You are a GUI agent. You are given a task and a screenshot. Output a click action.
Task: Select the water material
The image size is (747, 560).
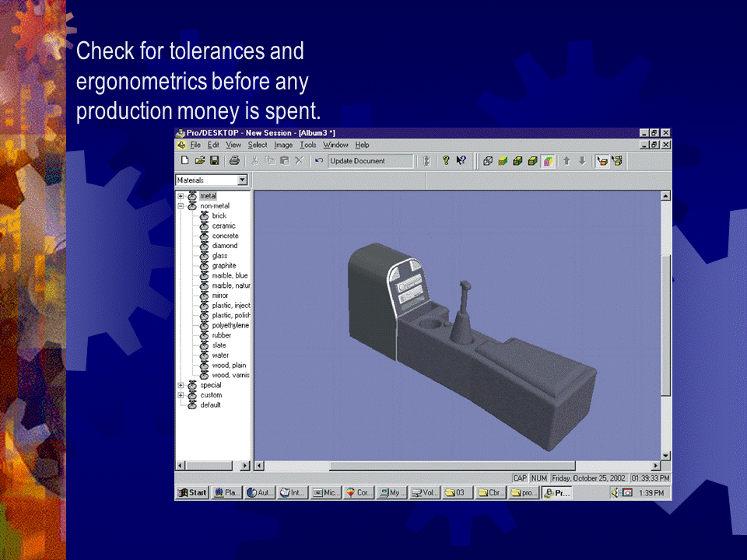(x=220, y=355)
